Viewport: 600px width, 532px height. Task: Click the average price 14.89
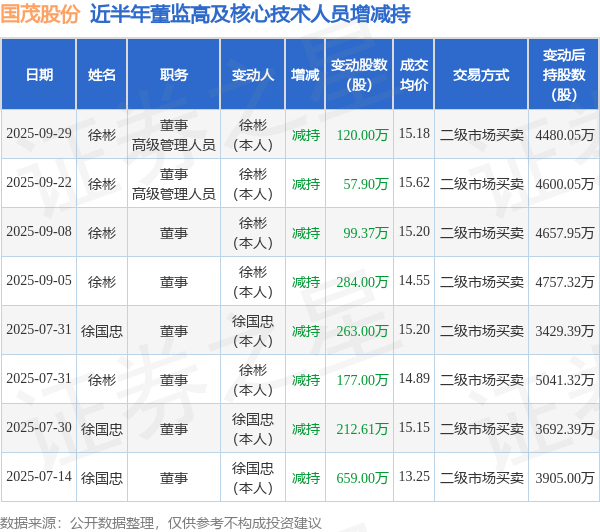pyautogui.click(x=414, y=379)
